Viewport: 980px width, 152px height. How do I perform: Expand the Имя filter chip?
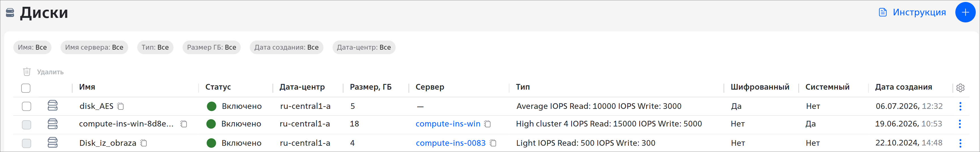tap(32, 47)
